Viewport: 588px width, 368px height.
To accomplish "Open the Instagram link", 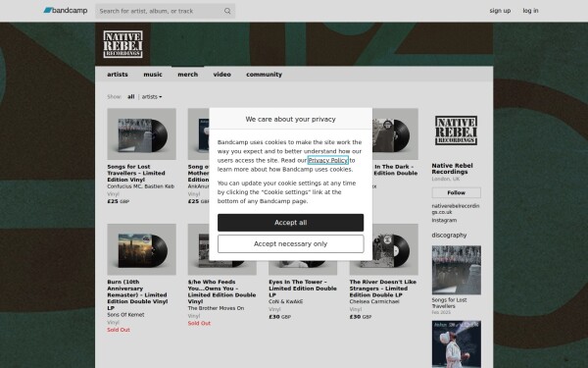I will [x=444, y=221].
